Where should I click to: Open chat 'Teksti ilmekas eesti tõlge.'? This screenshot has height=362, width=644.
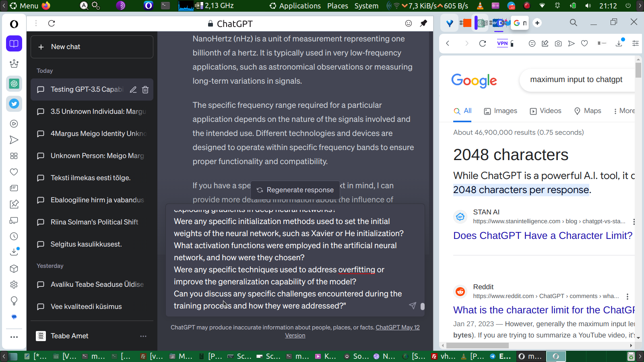[92, 178]
